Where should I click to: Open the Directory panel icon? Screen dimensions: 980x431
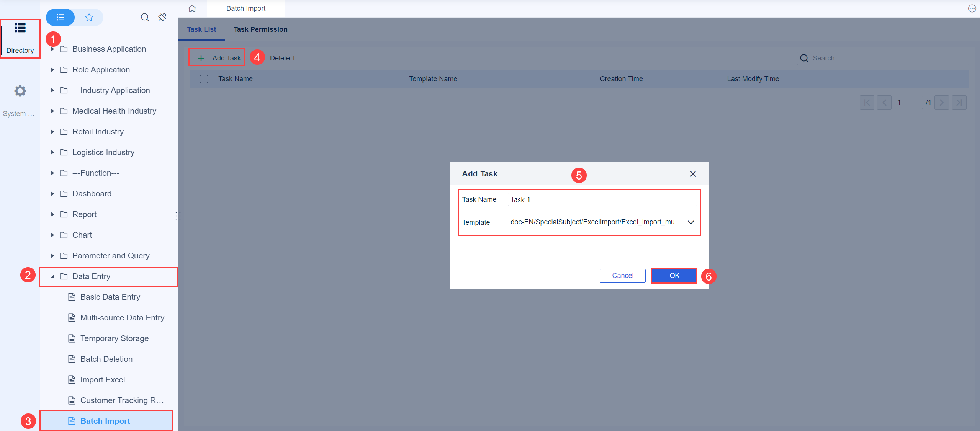[20, 28]
